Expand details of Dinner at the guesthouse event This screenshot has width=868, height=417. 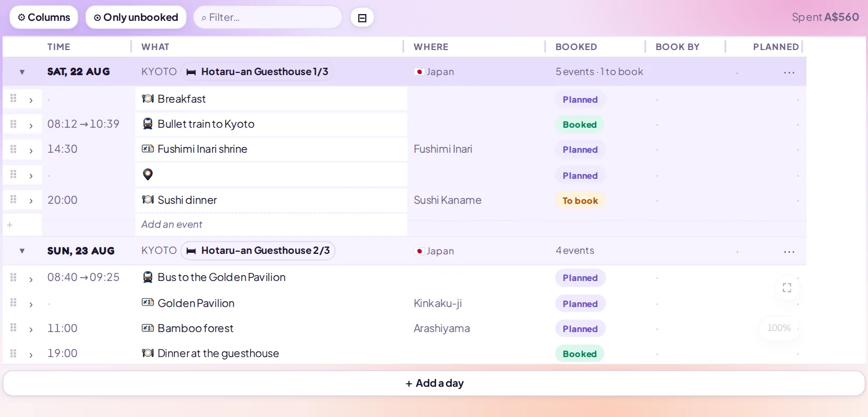(x=31, y=354)
